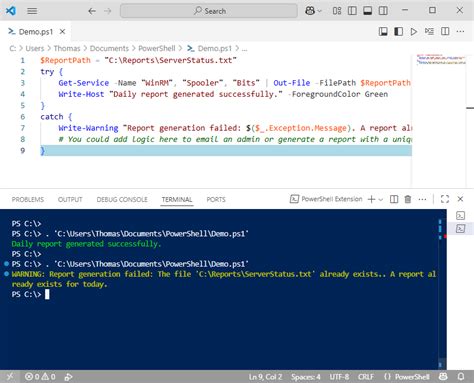This screenshot has width=474, height=383.
Task: Select the first terminal in the terminal list
Action: (460, 216)
